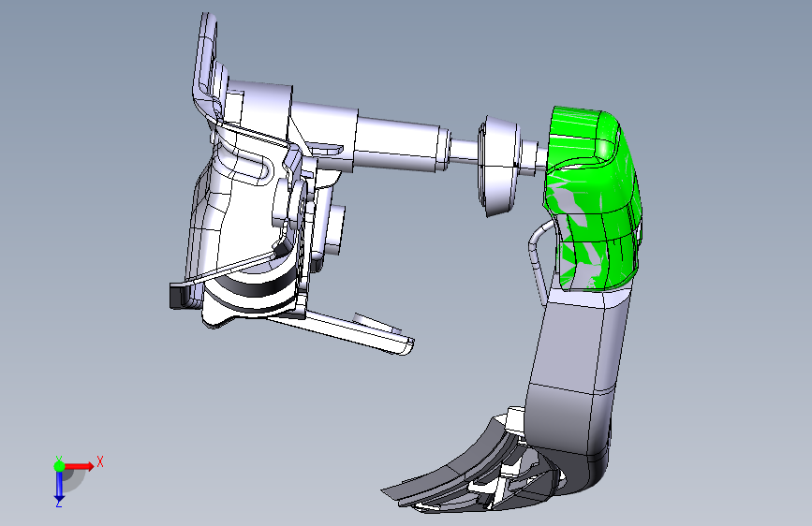This screenshot has width=812, height=526.
Task: Select the thin wire loop beside green part
Action: coord(539,259)
